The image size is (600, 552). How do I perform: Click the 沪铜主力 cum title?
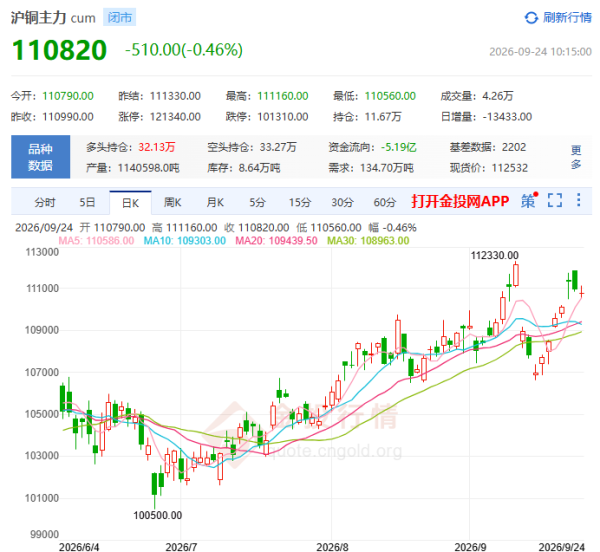coord(53,18)
